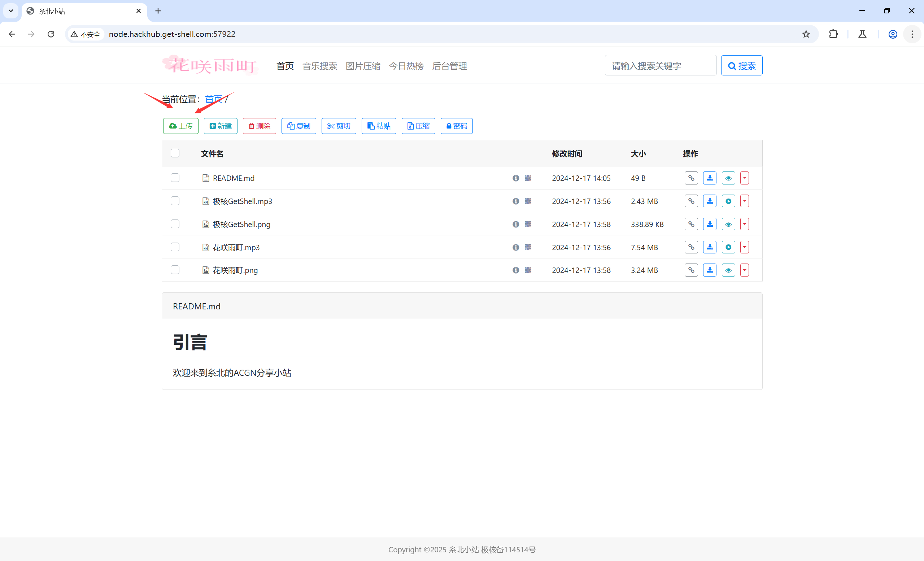Switch to 后台管理 page
Viewport: 924px width, 561px height.
click(x=449, y=66)
